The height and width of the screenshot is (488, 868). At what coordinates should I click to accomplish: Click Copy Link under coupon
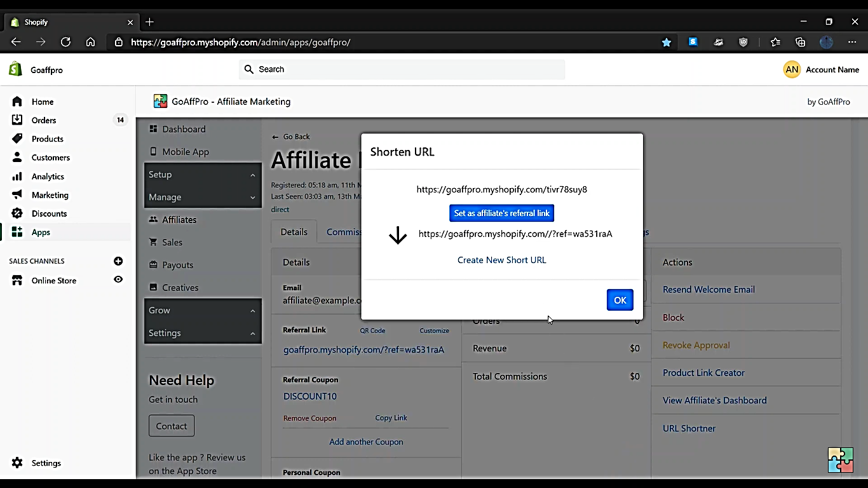pos(391,417)
